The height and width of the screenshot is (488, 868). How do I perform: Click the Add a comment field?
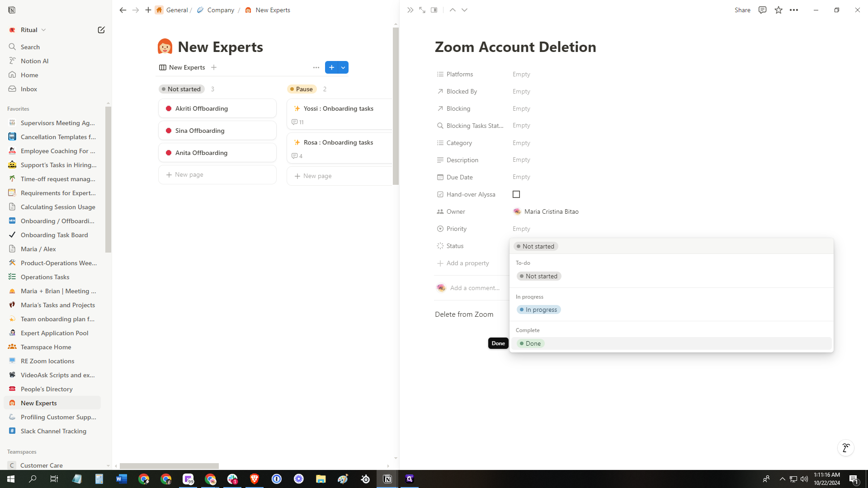[x=475, y=288]
